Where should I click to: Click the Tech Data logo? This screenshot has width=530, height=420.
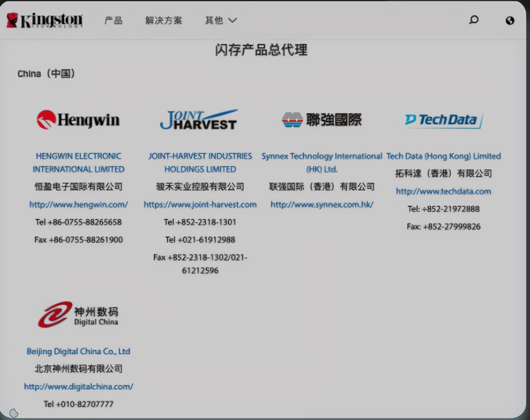point(443,120)
